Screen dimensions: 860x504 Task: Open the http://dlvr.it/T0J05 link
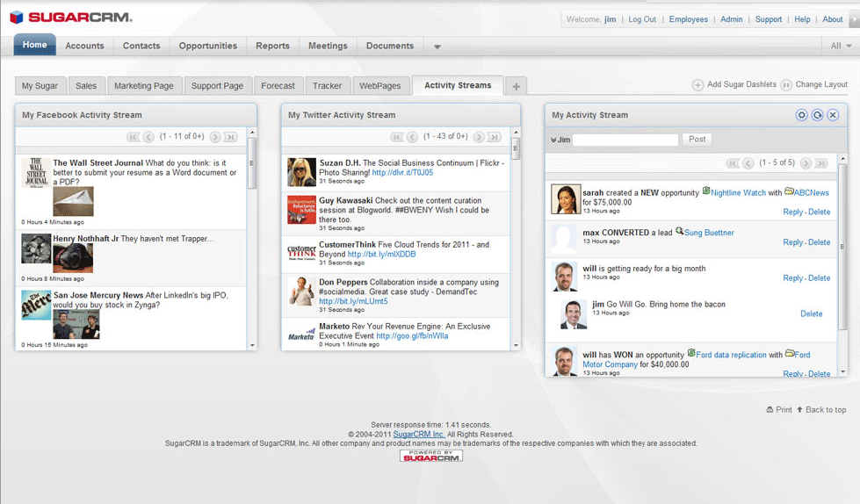pos(402,172)
